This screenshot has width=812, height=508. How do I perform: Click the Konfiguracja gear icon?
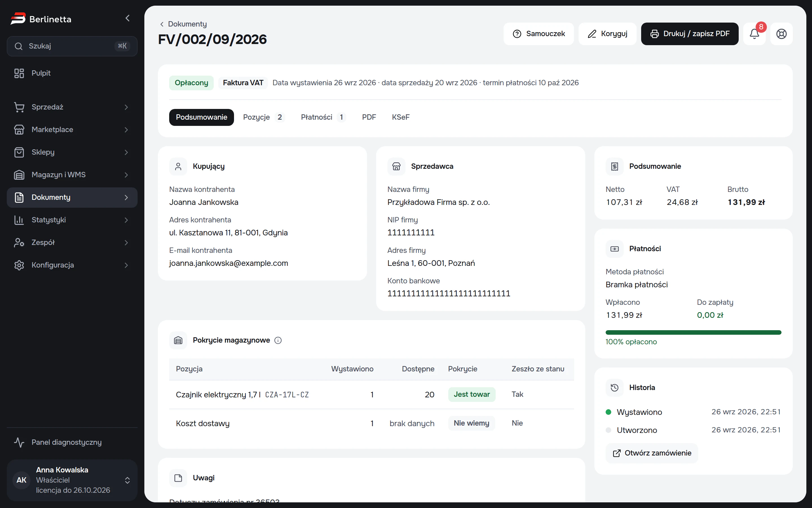[x=19, y=265]
